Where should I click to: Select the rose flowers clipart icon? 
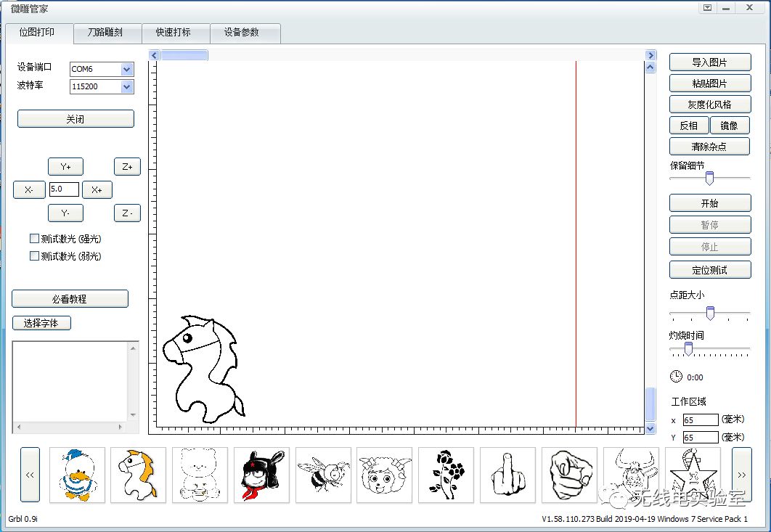[x=446, y=475]
